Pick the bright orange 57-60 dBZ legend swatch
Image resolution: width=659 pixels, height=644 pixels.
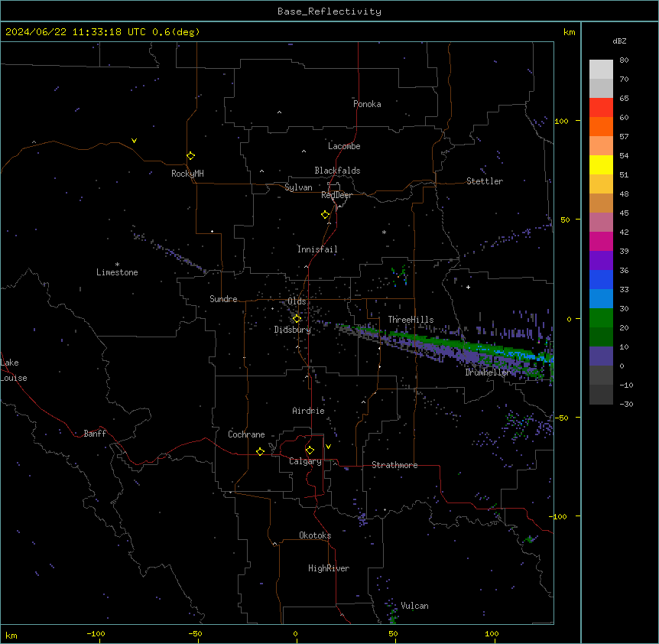coord(601,126)
